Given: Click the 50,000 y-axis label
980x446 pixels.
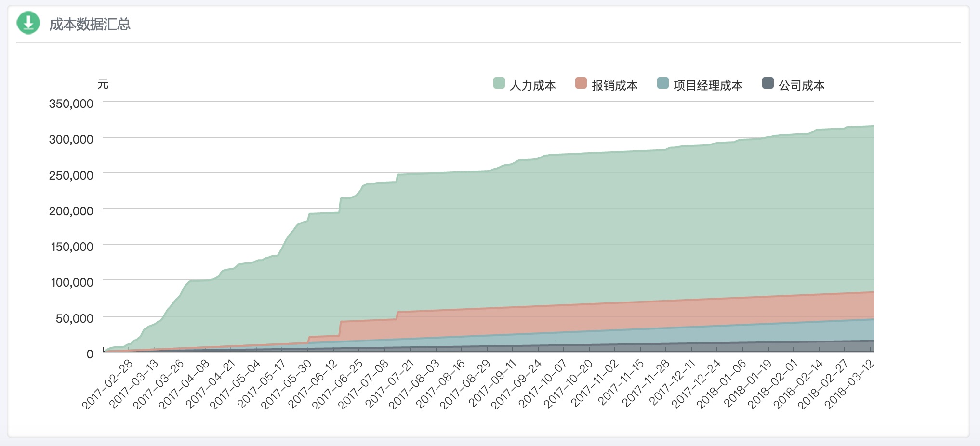Looking at the screenshot, I should 75,318.
